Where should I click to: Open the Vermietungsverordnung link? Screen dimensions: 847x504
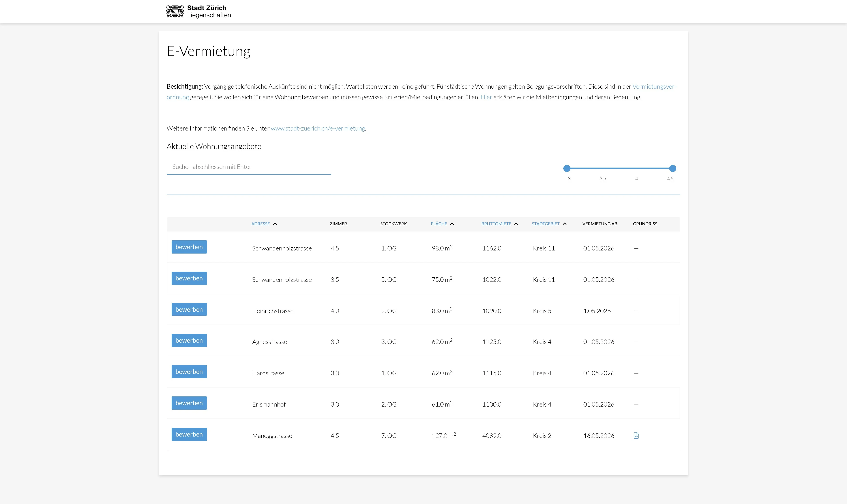[x=654, y=87]
